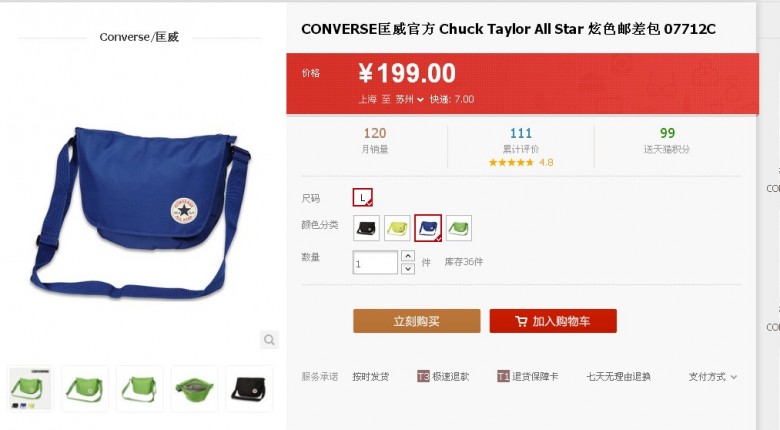Click the quantity input field
780x430 pixels.
(375, 262)
